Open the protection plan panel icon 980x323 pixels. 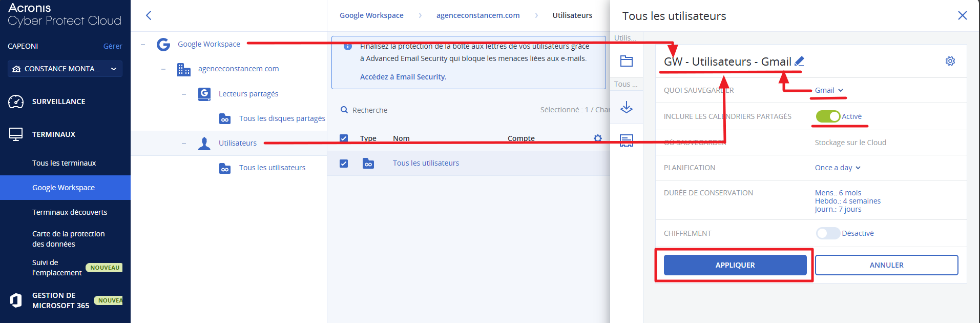[x=627, y=62]
